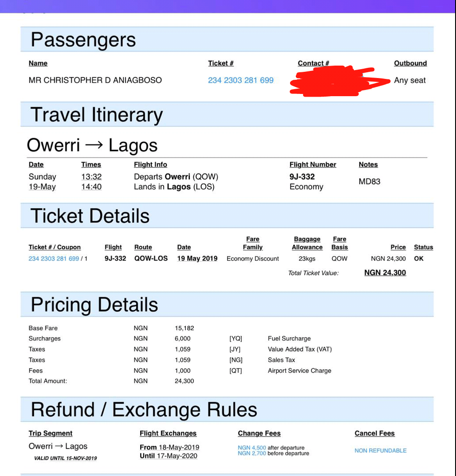Click the Travel Itinerary section header

(x=227, y=114)
